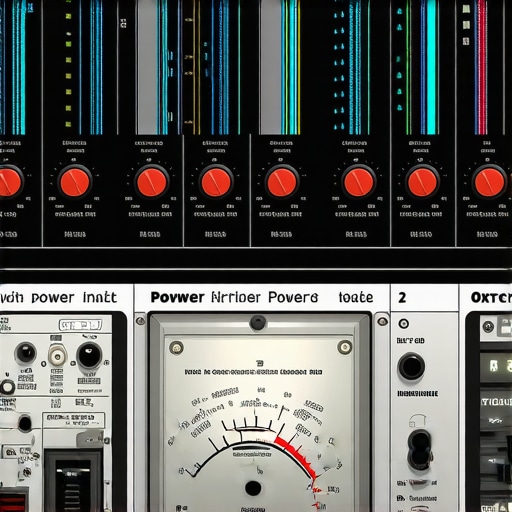Select the fourth red knob from the left

[216, 182]
